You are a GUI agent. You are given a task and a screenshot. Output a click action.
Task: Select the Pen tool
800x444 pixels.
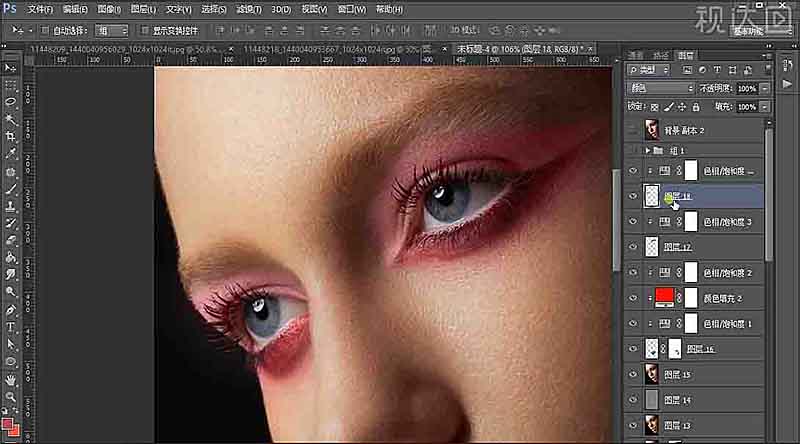click(10, 310)
